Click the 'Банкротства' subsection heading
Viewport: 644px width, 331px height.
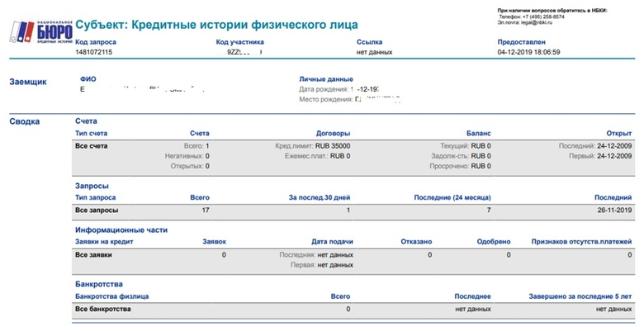coord(99,284)
